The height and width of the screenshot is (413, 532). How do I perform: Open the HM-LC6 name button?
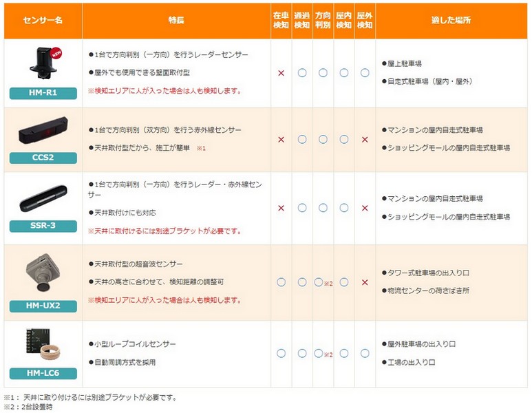[x=43, y=372]
